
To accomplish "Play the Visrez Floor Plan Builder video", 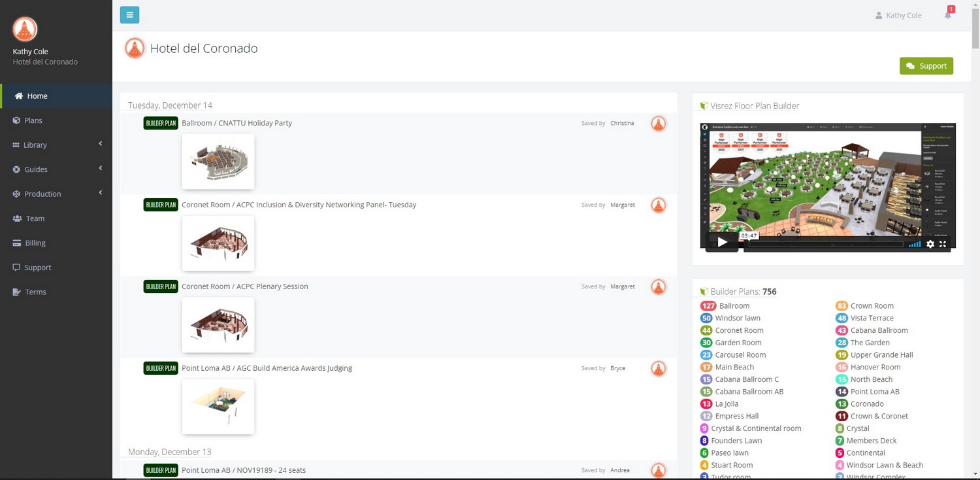I will [722, 243].
